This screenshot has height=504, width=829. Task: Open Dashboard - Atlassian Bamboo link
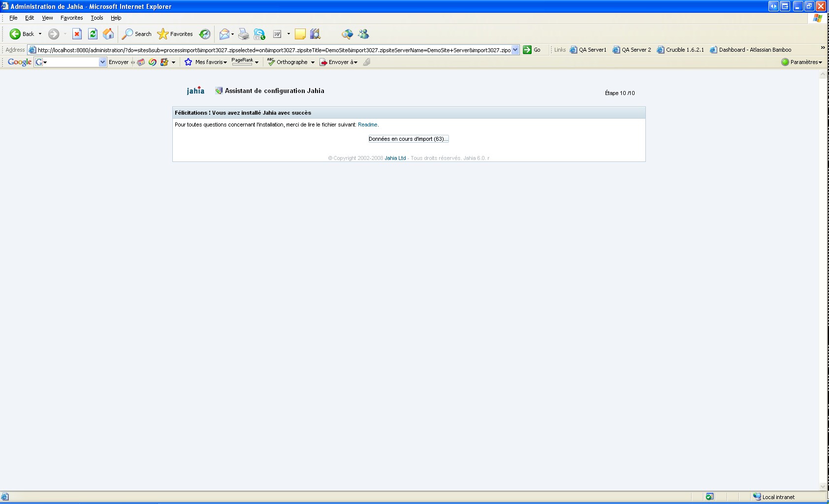point(751,50)
